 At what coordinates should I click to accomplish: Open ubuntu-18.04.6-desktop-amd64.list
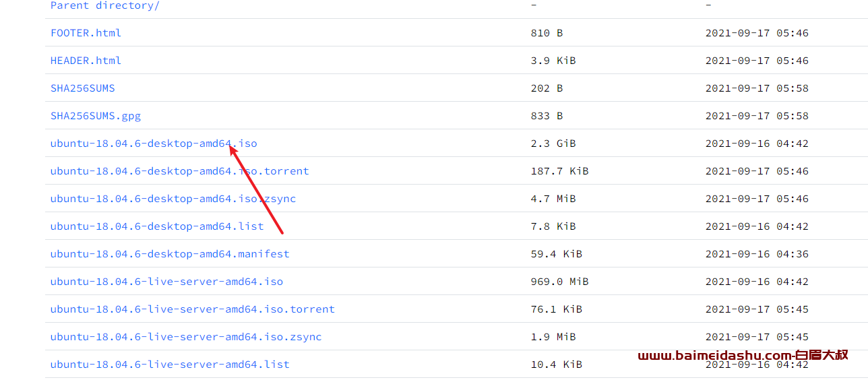[157, 226]
